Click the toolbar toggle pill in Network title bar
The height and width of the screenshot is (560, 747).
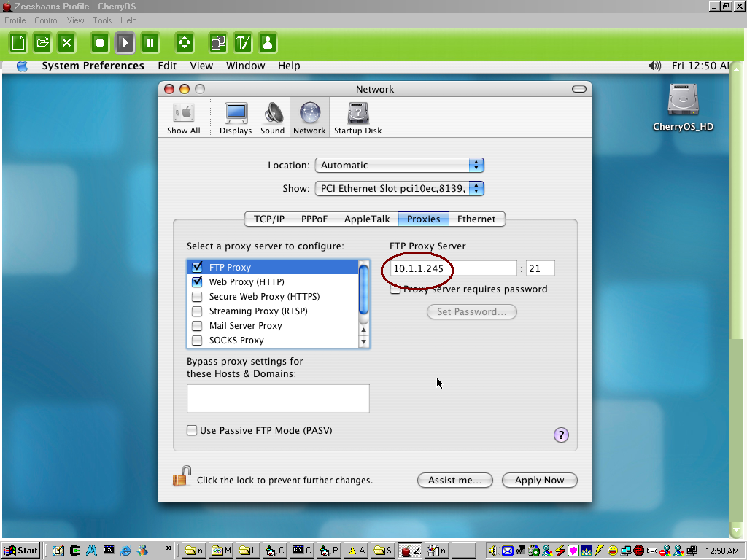tap(578, 89)
